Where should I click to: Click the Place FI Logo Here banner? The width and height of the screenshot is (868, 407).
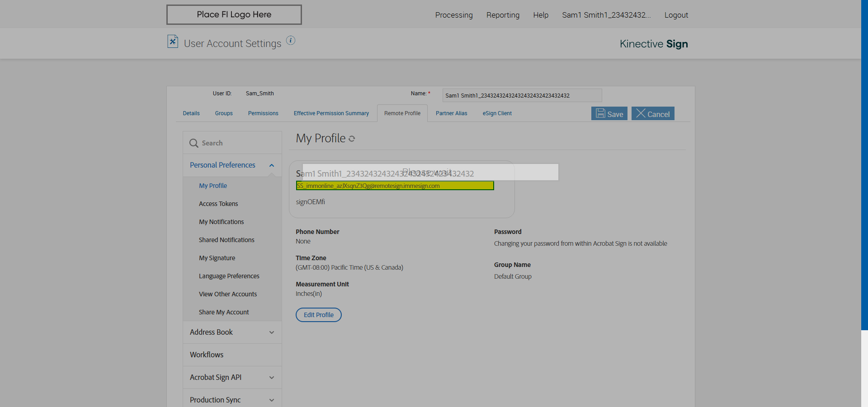[x=234, y=14]
